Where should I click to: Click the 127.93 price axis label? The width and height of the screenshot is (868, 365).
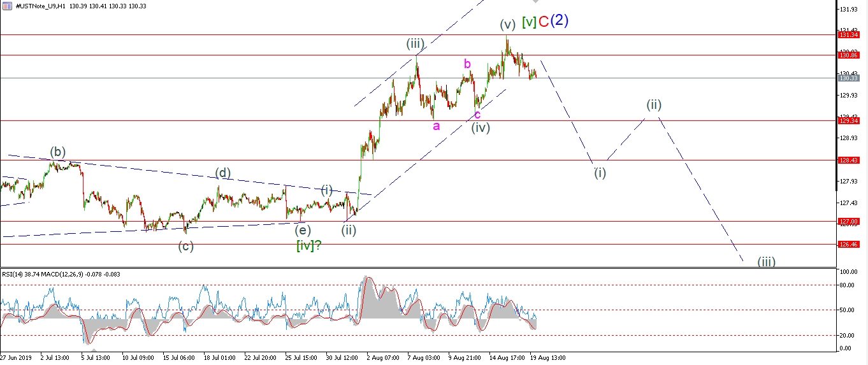click(x=849, y=182)
